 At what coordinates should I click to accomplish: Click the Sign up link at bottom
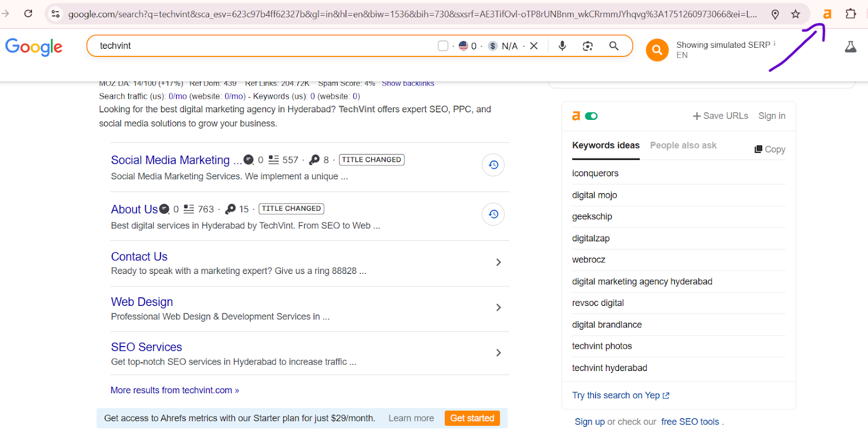pos(589,422)
